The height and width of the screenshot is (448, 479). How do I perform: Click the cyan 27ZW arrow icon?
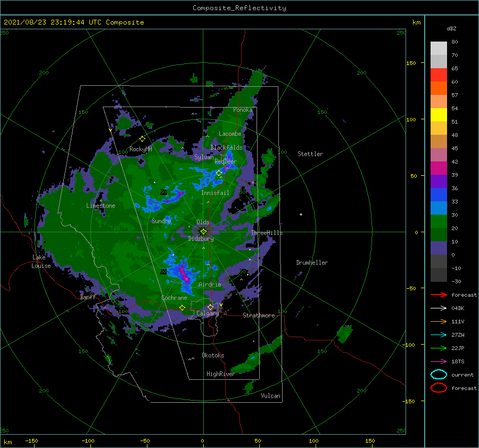tap(439, 335)
